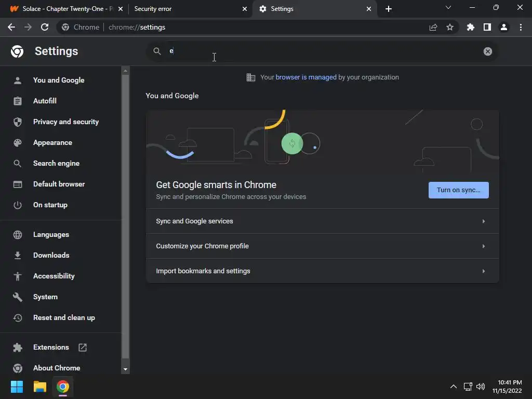Click the You and Google person icon
The image size is (532, 399).
[18, 81]
